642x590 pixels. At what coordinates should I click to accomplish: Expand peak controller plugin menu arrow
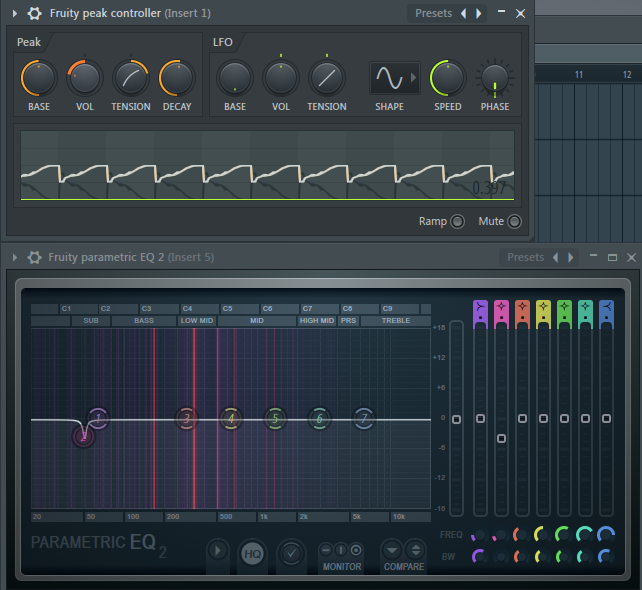pos(15,13)
